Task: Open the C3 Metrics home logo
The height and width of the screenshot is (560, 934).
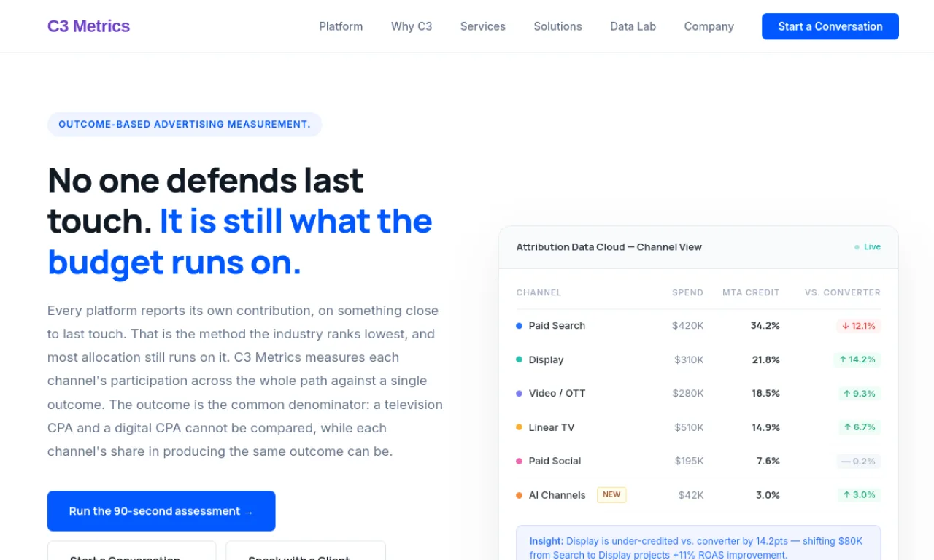Action: click(x=88, y=26)
